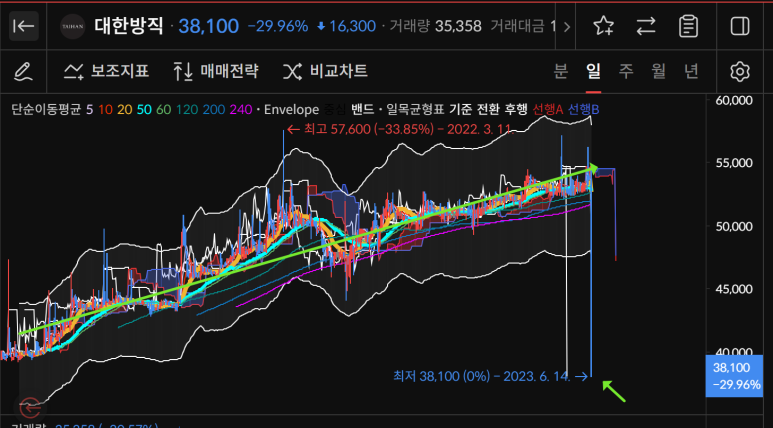Toggle the 120 moving average legend
The width and height of the screenshot is (773, 428).
tap(185, 109)
